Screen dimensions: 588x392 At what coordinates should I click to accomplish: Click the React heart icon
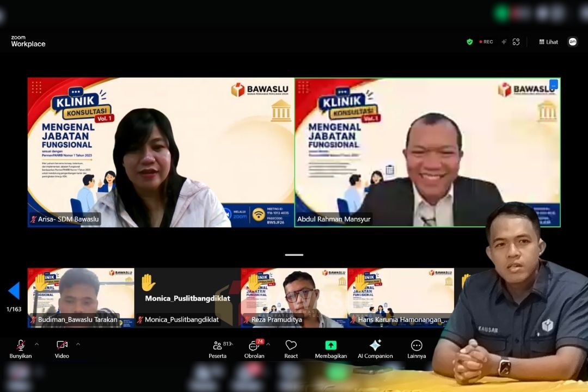[291, 350]
